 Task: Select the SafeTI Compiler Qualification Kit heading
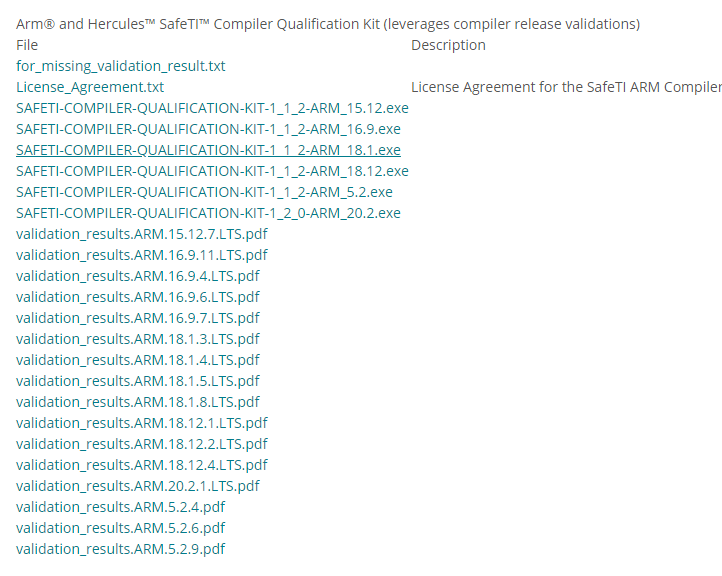[328, 24]
